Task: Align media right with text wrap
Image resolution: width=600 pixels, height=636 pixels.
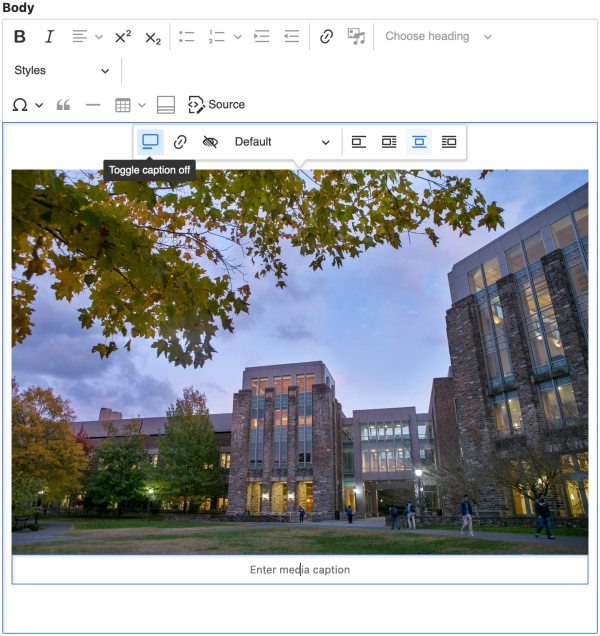Action: pos(449,142)
